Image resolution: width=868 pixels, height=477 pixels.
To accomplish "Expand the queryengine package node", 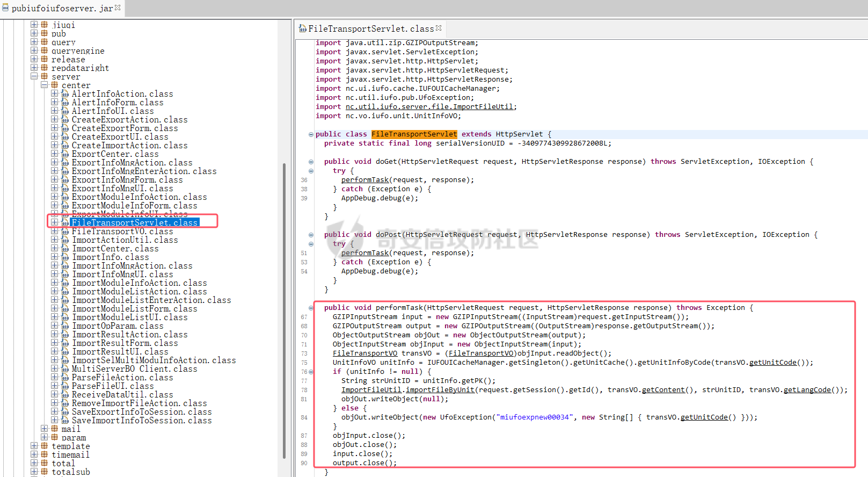I will click(x=34, y=50).
